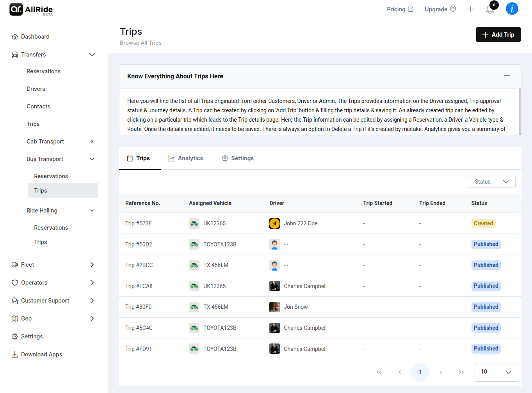
Task: Open the rows-per-page dropdown showing 10
Action: point(496,372)
